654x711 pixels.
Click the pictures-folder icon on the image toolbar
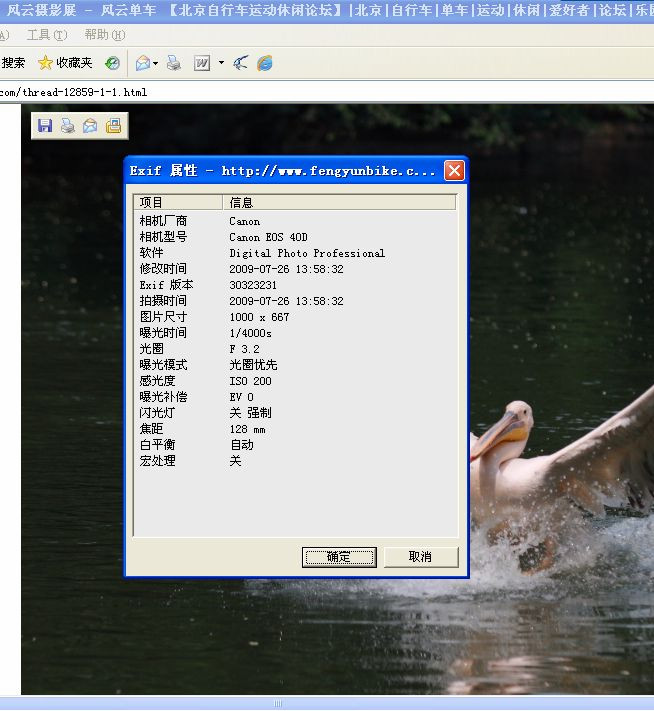click(x=113, y=126)
